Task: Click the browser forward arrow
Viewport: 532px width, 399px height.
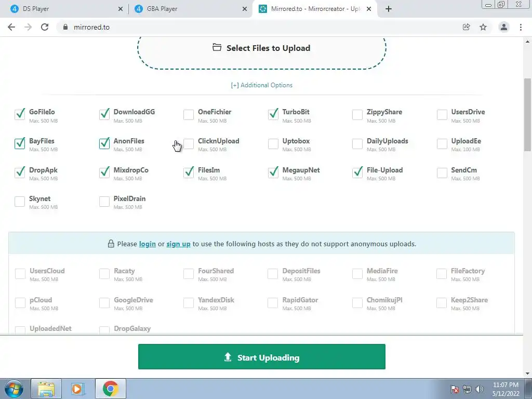Action: [x=28, y=27]
